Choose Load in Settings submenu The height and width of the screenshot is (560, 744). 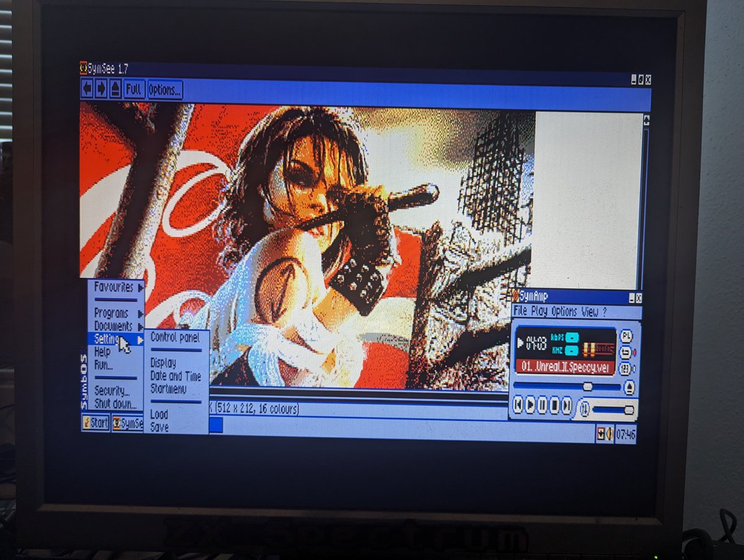point(176,414)
